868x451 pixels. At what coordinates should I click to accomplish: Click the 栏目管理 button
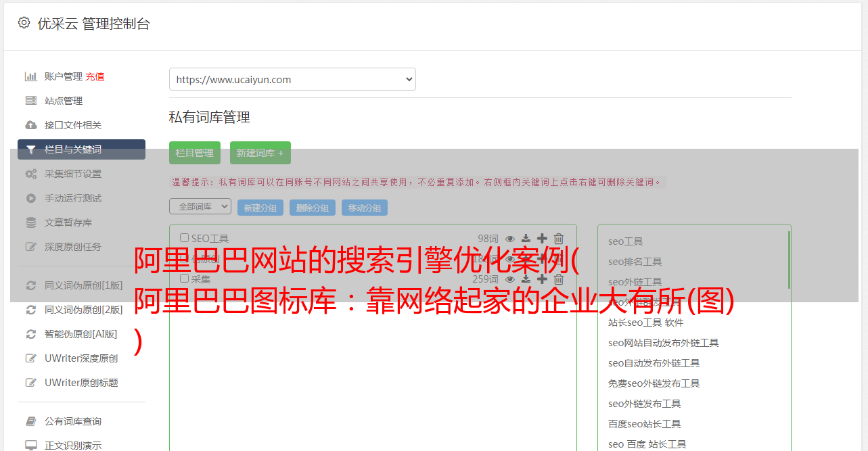pos(195,153)
